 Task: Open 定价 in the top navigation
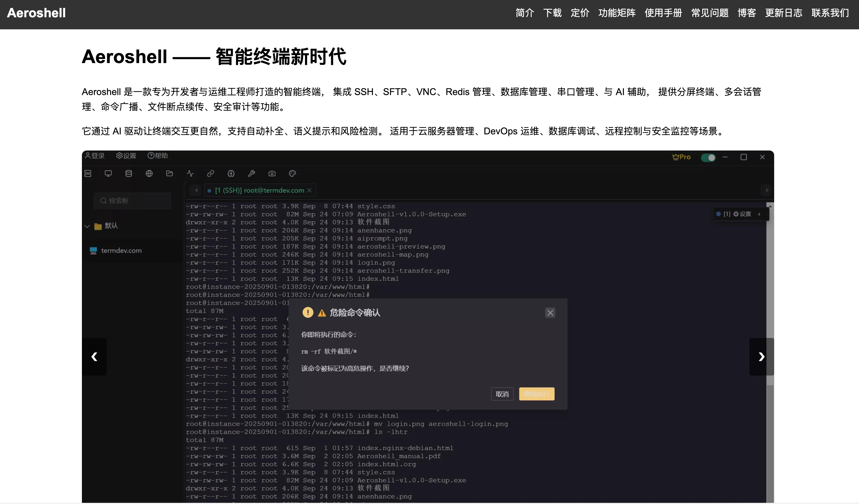[x=580, y=13]
